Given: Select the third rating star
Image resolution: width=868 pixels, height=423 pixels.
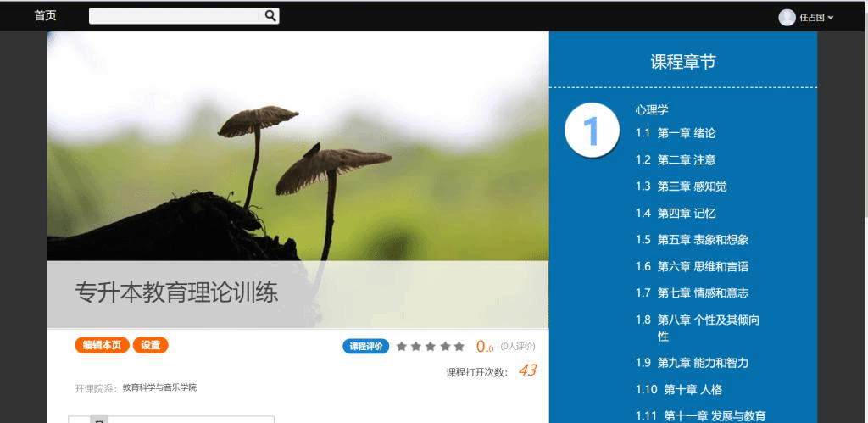Looking at the screenshot, I should pyautogui.click(x=430, y=347).
